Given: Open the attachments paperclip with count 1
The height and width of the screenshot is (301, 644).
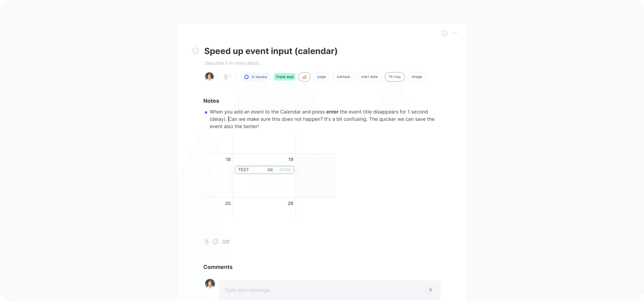Looking at the screenshot, I should tap(227, 77).
